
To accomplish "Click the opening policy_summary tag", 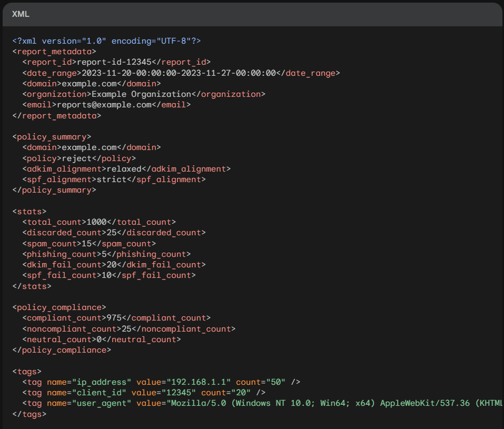I will coord(52,137).
